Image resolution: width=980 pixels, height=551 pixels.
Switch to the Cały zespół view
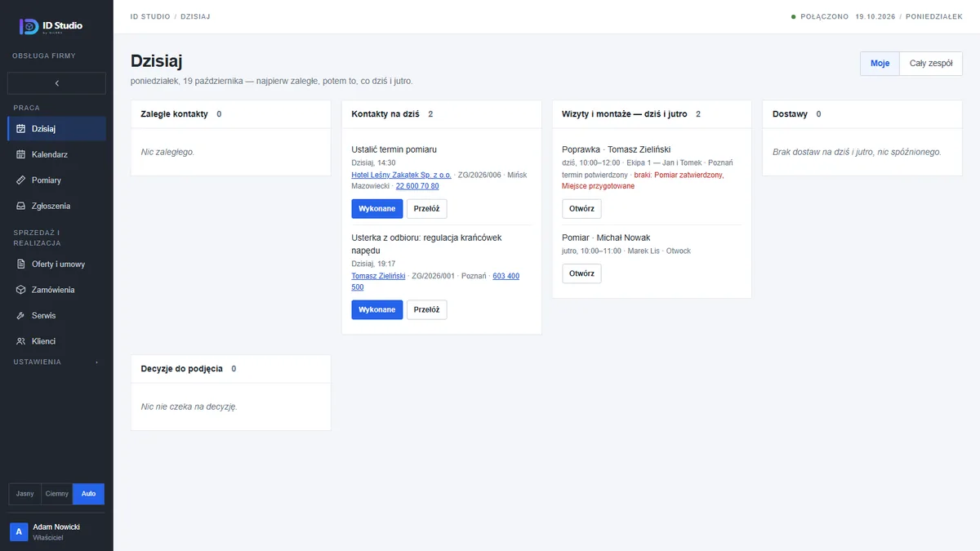(x=931, y=64)
